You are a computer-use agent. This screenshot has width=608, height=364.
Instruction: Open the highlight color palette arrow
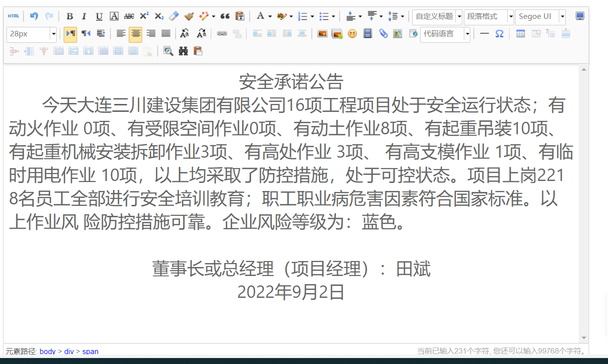click(291, 16)
